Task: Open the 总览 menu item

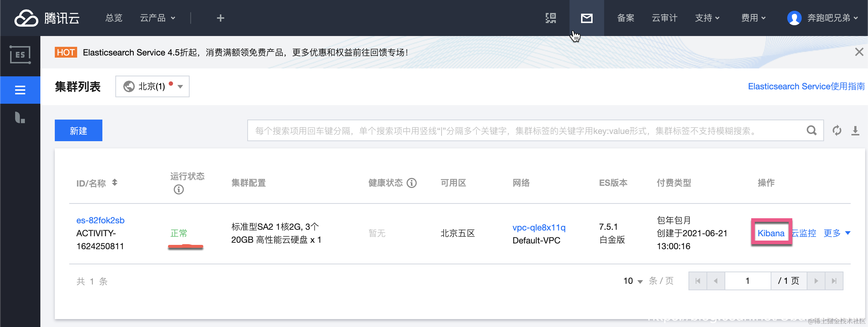Action: (114, 18)
